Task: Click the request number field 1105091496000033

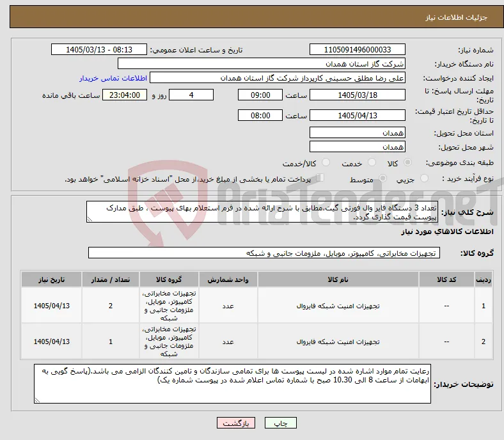Action: pyautogui.click(x=358, y=49)
